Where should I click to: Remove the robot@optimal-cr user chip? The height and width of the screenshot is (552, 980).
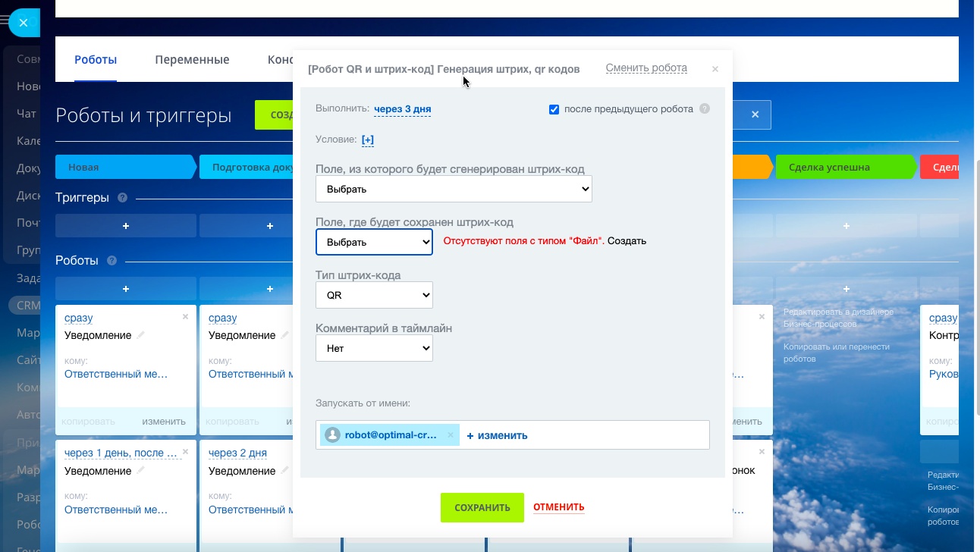450,435
